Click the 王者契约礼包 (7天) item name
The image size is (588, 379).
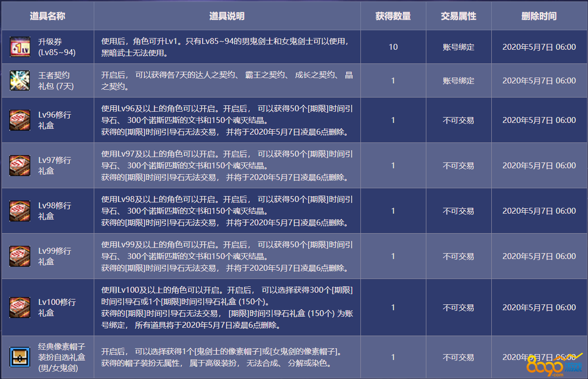tap(54, 80)
